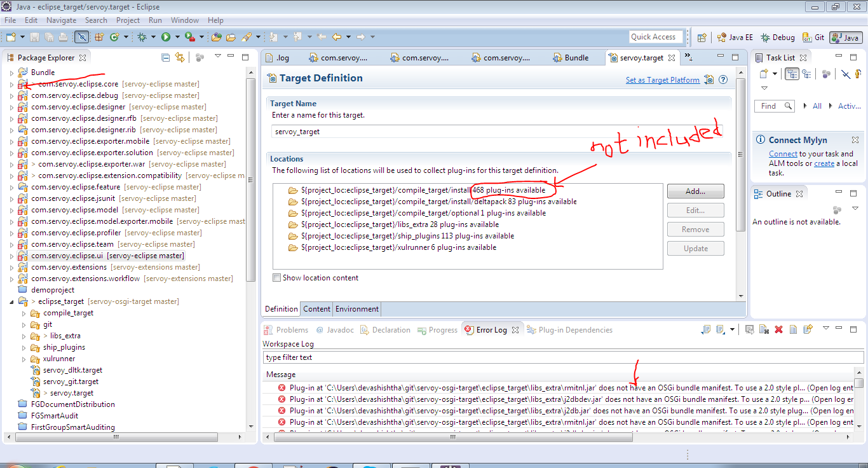Open the New wizard dropdown arrow

(x=22, y=37)
